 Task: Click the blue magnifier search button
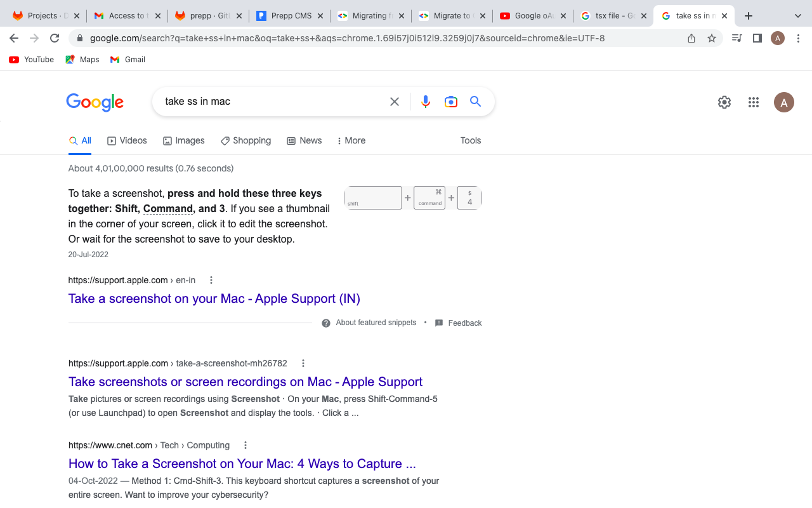coord(476,102)
